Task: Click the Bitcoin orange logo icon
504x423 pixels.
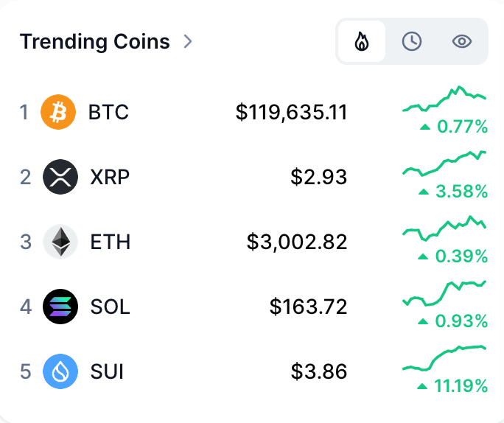Action: click(x=58, y=112)
